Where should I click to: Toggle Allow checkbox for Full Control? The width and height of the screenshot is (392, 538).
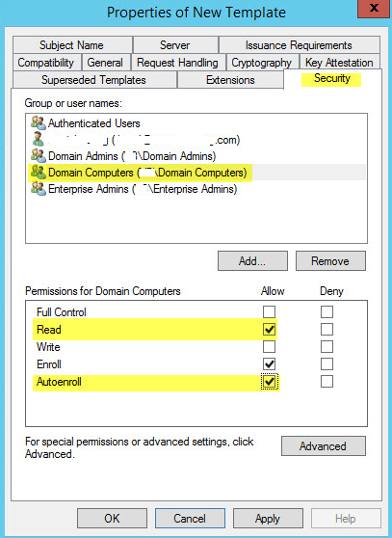(269, 312)
